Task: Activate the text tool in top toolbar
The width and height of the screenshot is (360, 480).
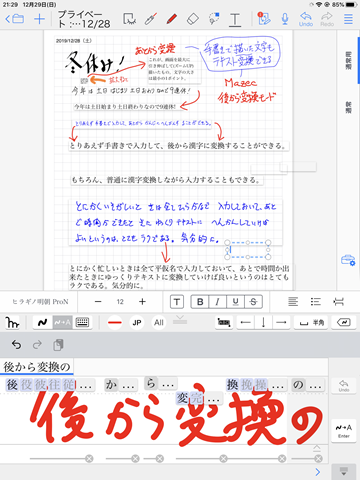Action: click(235, 19)
